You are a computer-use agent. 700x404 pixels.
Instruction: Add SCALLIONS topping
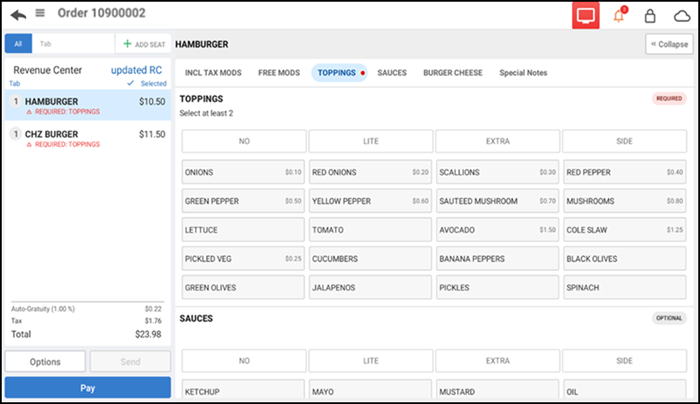497,172
